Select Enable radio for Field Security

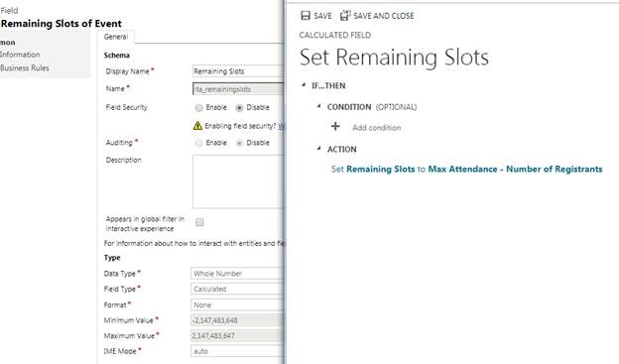coord(199,107)
